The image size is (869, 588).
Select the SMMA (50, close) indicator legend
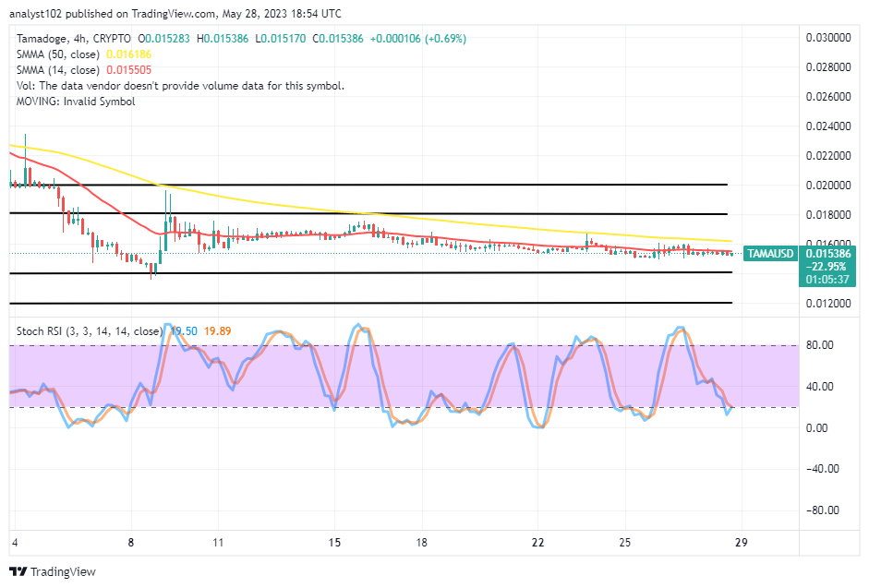point(57,54)
